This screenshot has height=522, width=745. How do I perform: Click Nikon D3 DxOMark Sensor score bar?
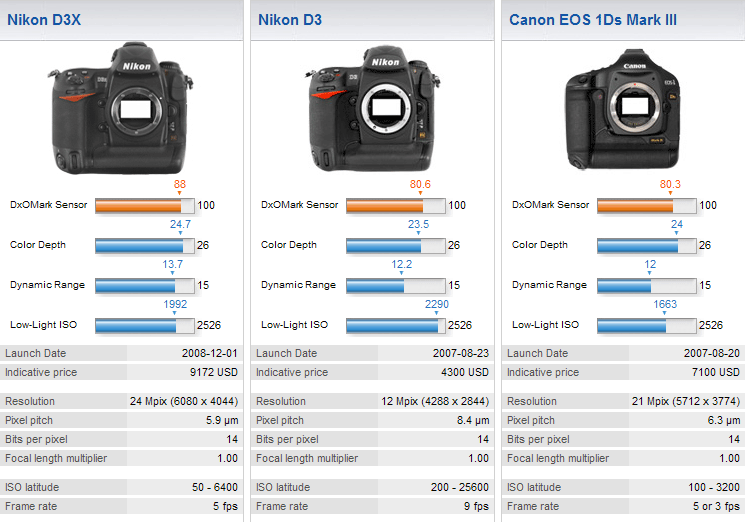pos(396,206)
